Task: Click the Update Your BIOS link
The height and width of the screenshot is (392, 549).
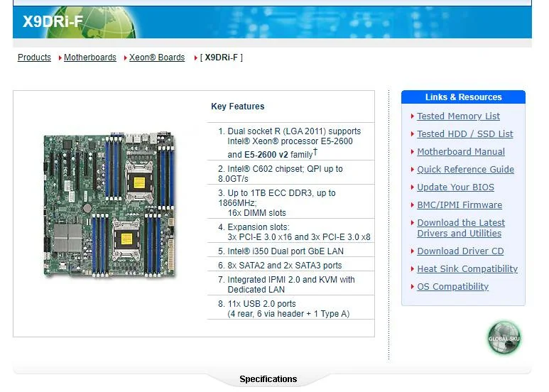Action: (x=455, y=187)
